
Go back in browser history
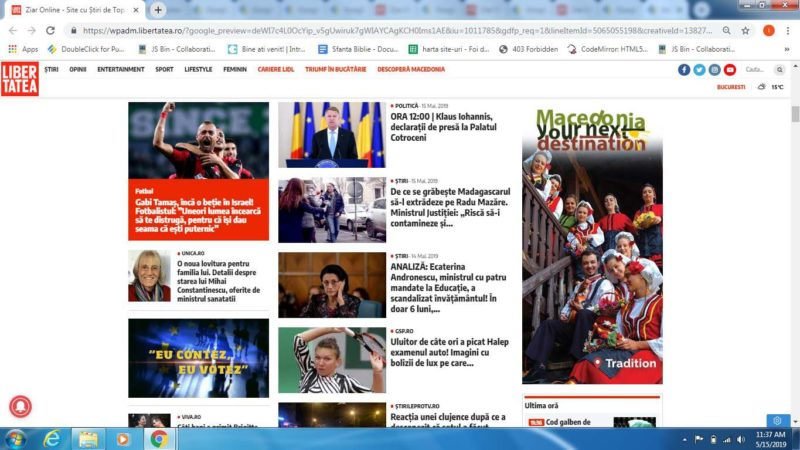pyautogui.click(x=13, y=31)
